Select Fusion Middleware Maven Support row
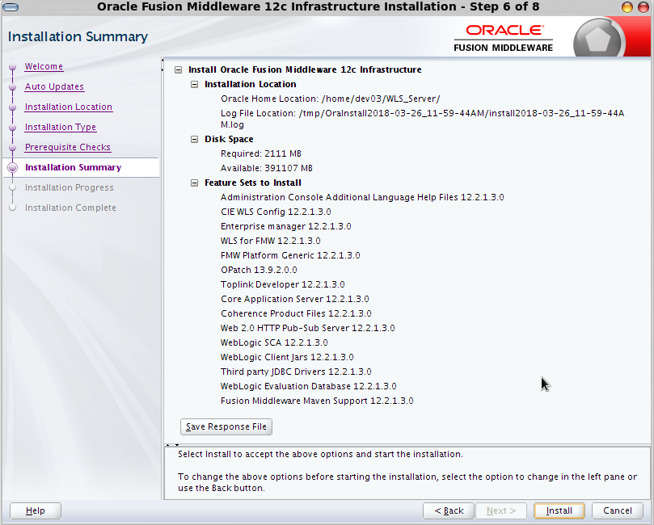This screenshot has width=654, height=525. 317,401
